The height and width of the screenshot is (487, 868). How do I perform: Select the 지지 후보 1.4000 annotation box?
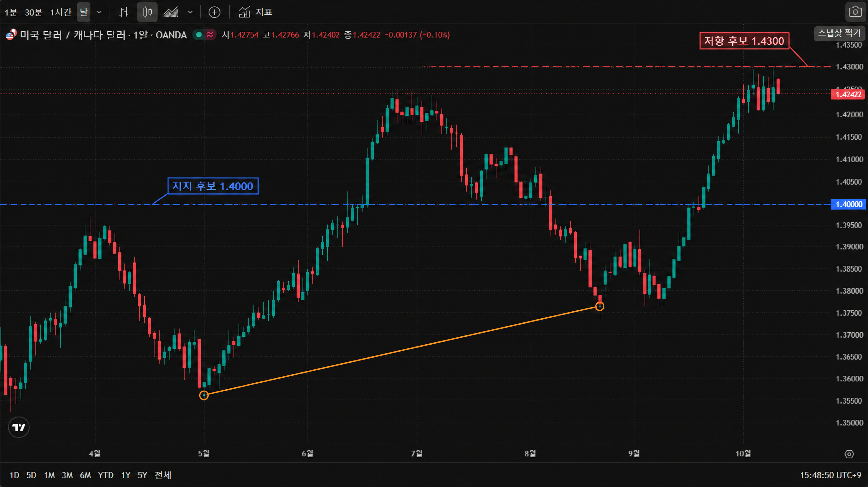pos(213,186)
